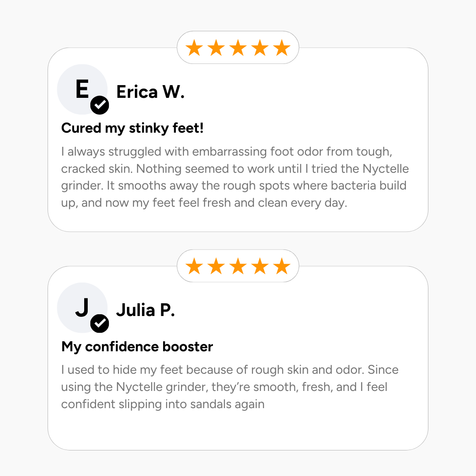The height and width of the screenshot is (476, 476).
Task: Select the fourth star above Julia's review
Action: [x=260, y=267]
